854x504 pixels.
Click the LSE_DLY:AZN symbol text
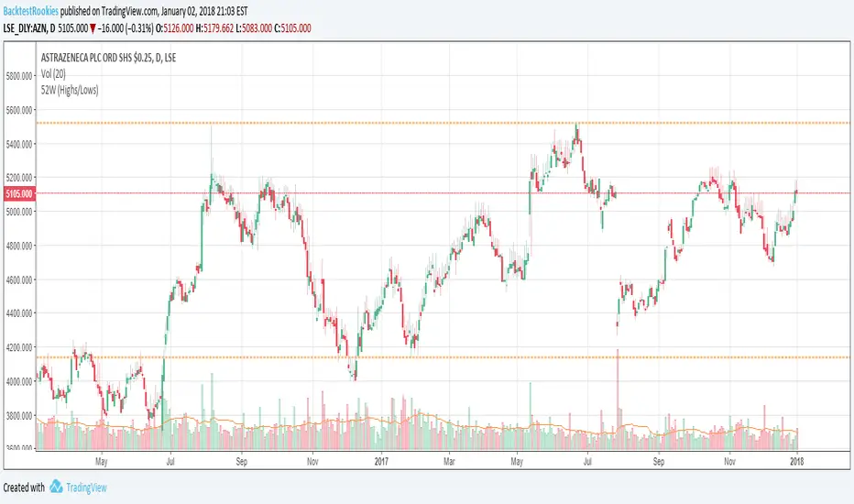25,28
